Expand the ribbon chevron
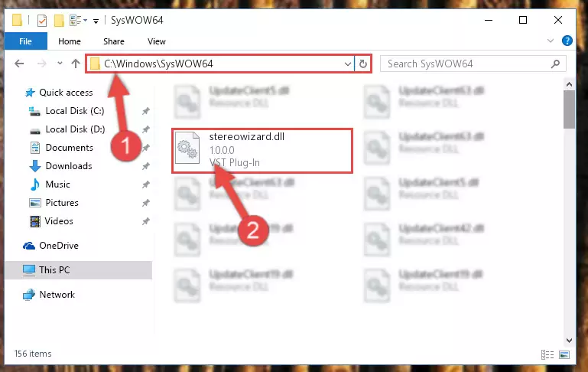This screenshot has height=372, width=588. coord(550,41)
